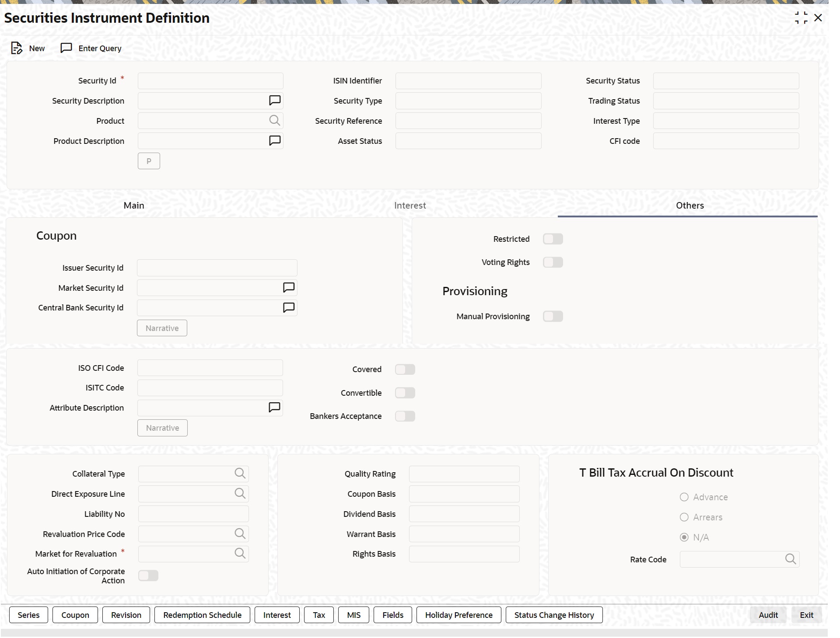The width and height of the screenshot is (840, 638).
Task: Click into the Security Id field
Action: click(210, 81)
